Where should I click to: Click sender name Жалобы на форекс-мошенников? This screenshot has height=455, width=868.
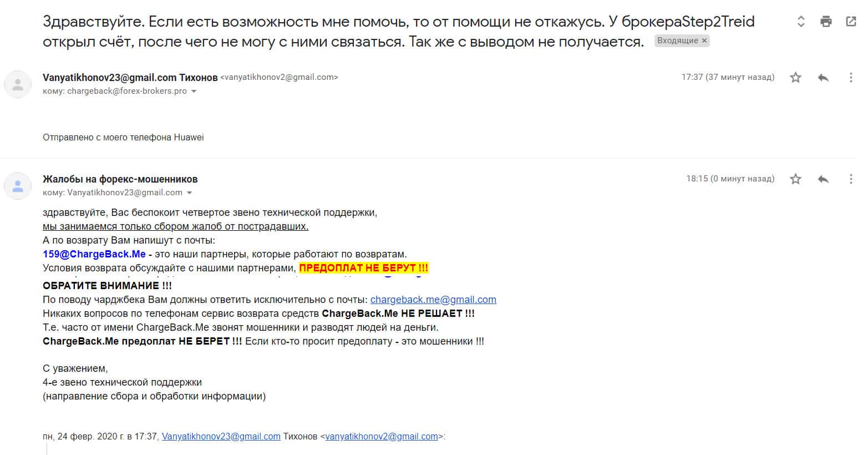coord(120,179)
